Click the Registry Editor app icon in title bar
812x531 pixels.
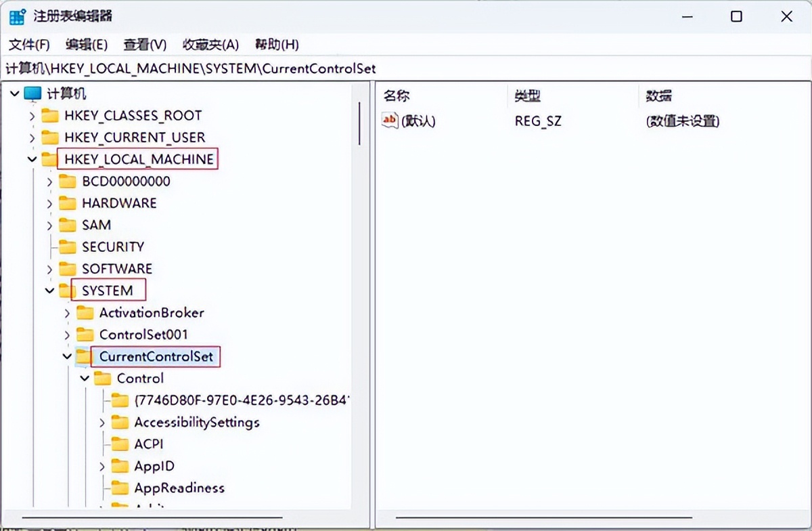(x=18, y=16)
